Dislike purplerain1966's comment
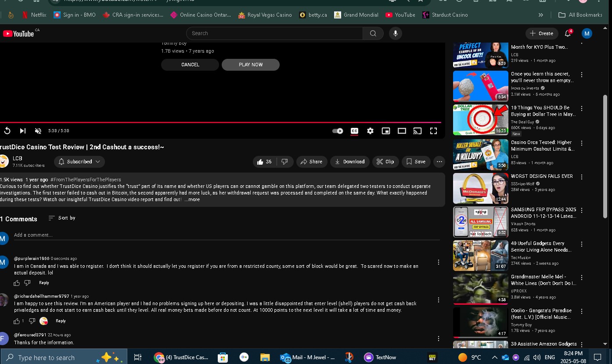The width and height of the screenshot is (612, 364). [27, 283]
